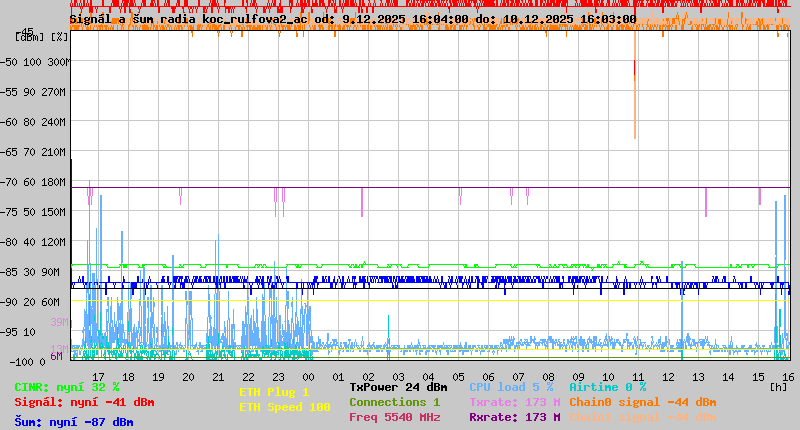The image size is (800, 430).
Task: Click hour '21' on the time axis
Action: tap(218, 377)
